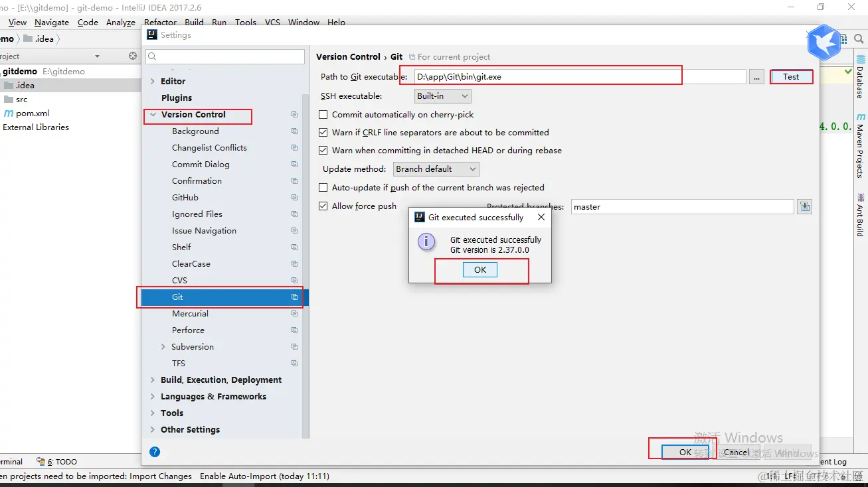
Task: Click the info icon in Git executed dialog
Action: click(426, 242)
